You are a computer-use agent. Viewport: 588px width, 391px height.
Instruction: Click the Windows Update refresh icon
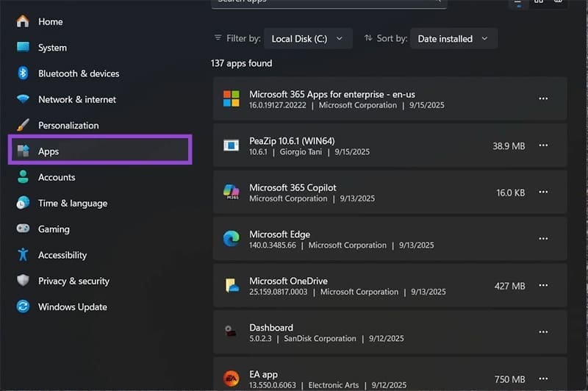click(23, 306)
